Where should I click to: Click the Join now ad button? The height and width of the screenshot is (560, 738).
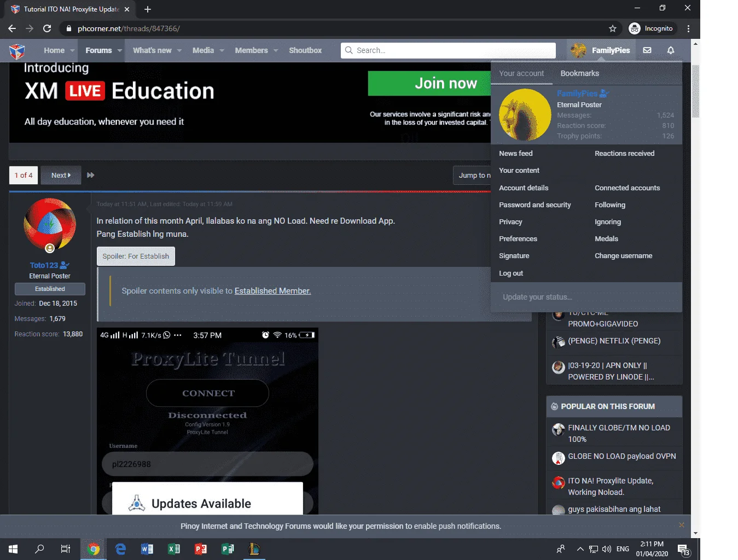click(429, 83)
